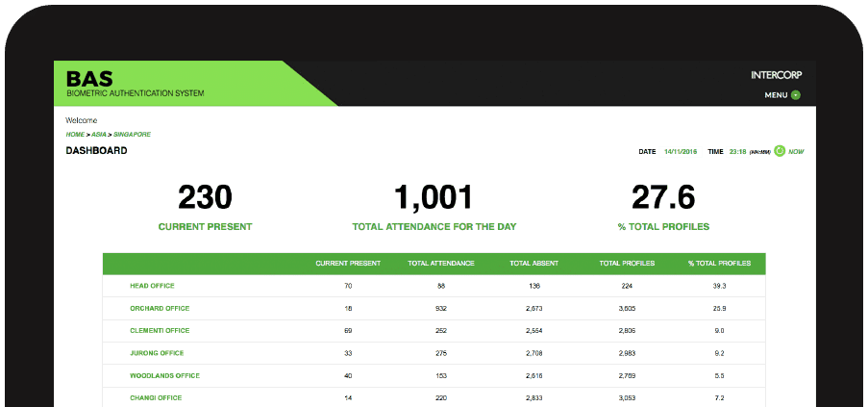Click the large 27.6 percentage figure
The width and height of the screenshot is (868, 407).
[x=663, y=197]
